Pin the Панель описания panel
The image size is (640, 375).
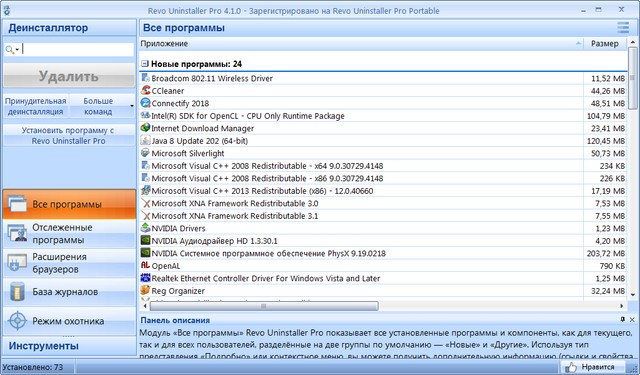pos(622,319)
